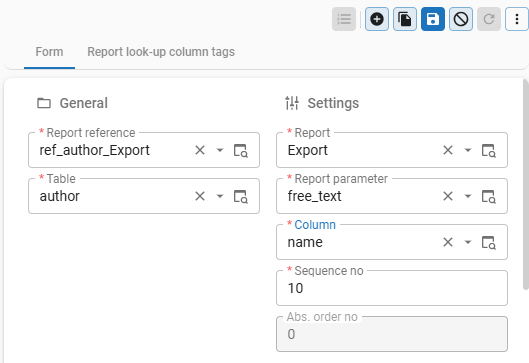The width and height of the screenshot is (529, 363).
Task: Expand the Report dropdown arrow
Action: point(468,150)
